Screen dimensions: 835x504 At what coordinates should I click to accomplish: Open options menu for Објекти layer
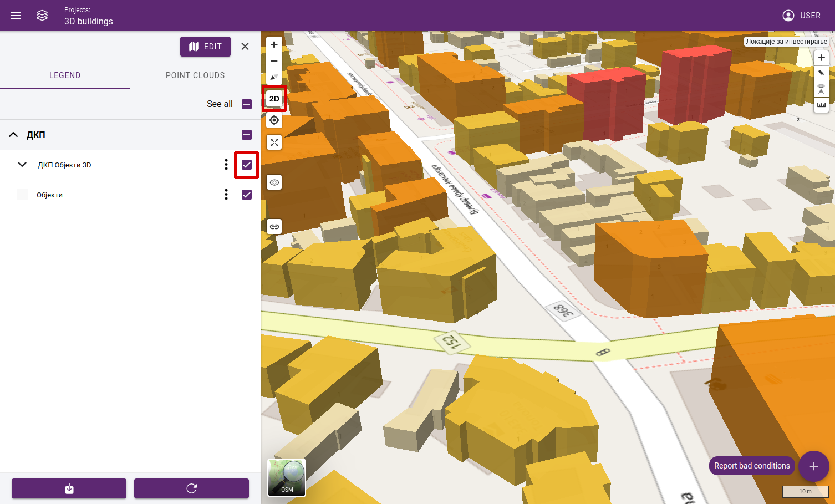point(226,195)
